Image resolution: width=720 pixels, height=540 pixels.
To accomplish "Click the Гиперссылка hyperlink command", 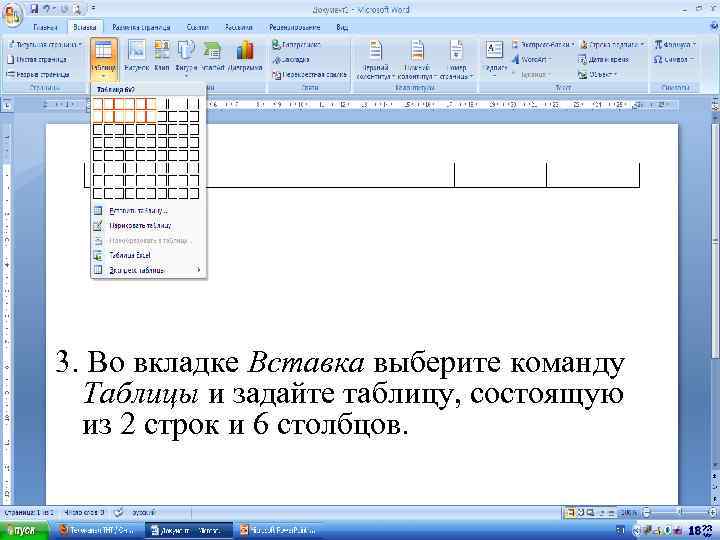I will click(x=297, y=45).
